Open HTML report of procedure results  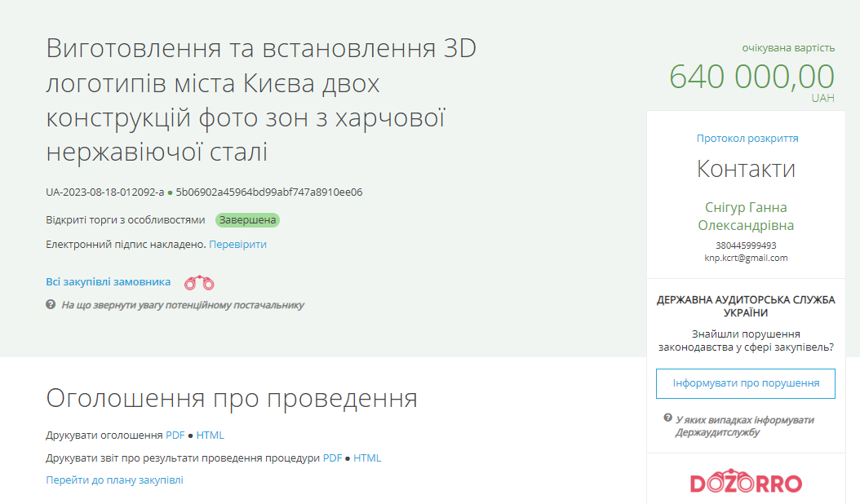point(367,458)
